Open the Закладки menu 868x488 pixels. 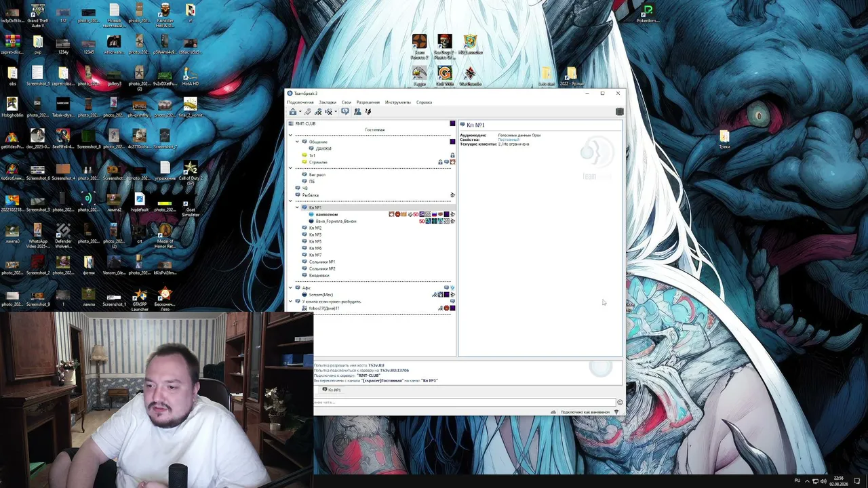[328, 102]
